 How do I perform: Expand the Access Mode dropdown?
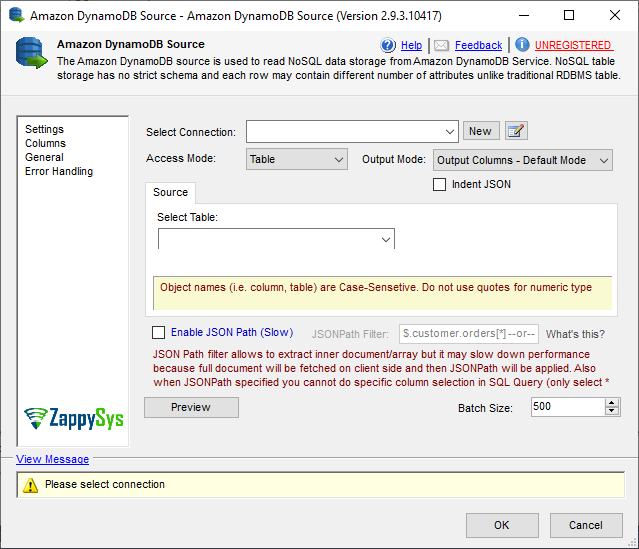coord(338,159)
